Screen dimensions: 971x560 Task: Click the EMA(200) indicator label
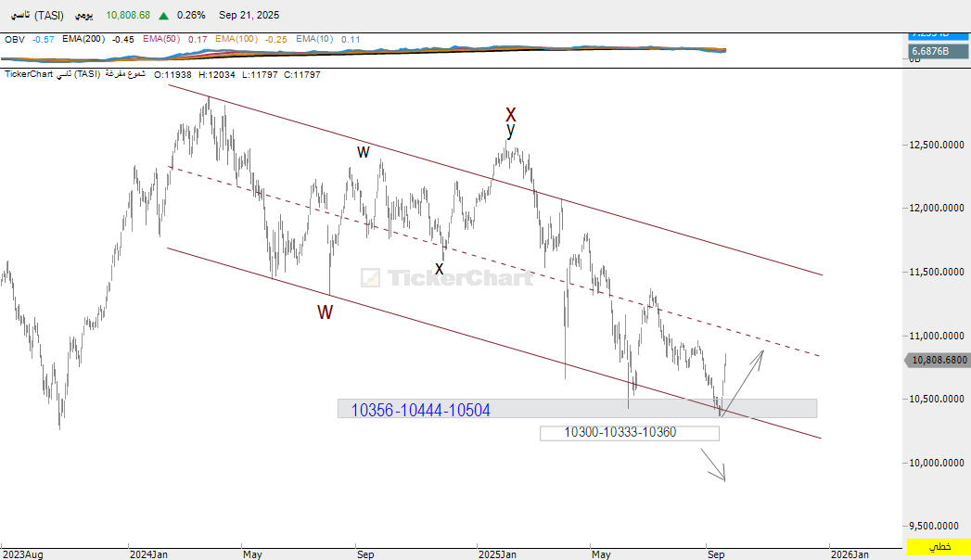(84, 40)
